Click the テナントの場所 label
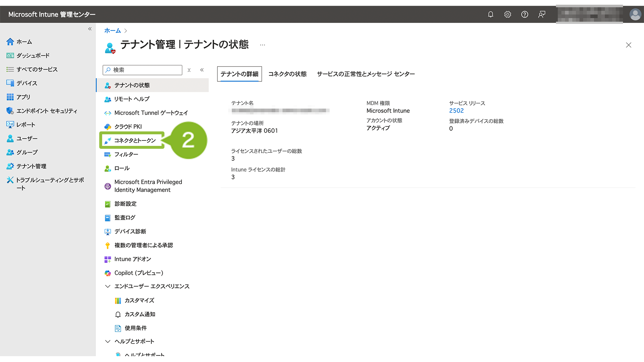 (x=247, y=123)
